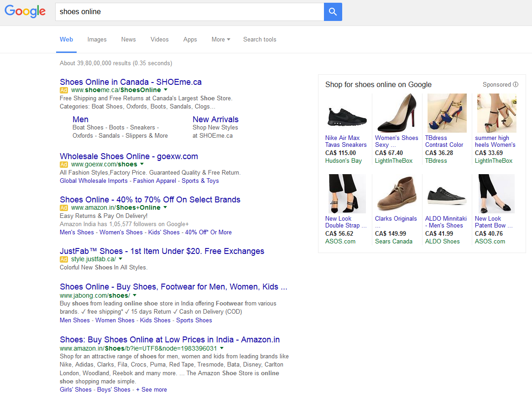Expand the shoeme.ca URL dropdown arrow
Image resolution: width=532 pixels, height=398 pixels.
pos(166,90)
